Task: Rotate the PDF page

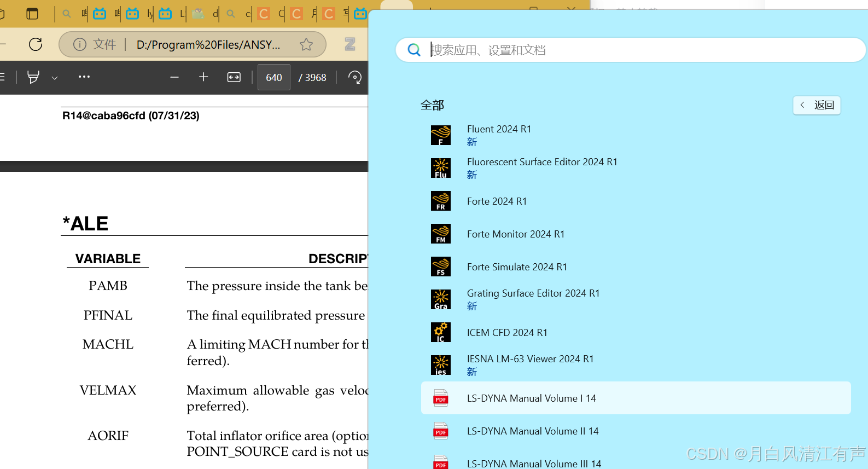Action: coord(355,77)
